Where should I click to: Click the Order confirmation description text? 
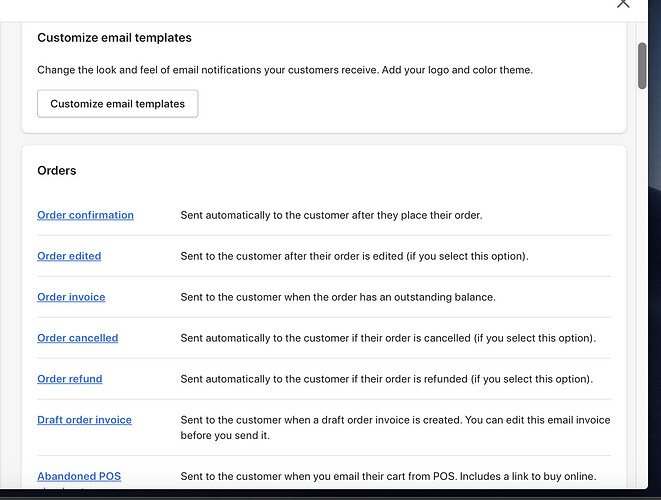[x=331, y=215]
